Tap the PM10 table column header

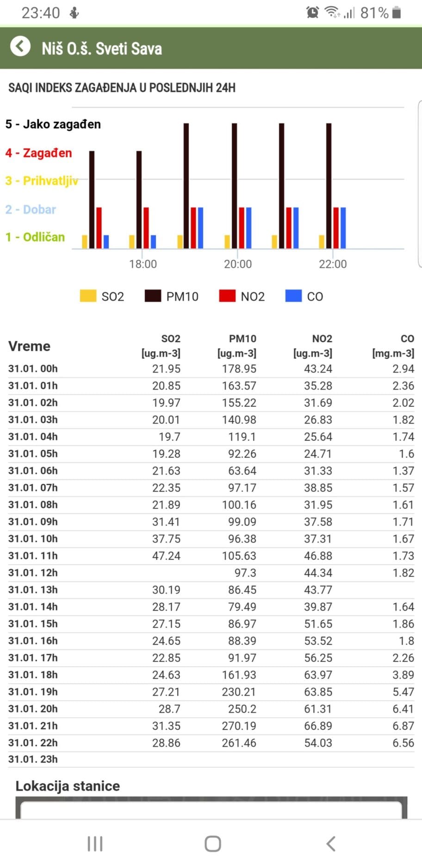click(237, 346)
